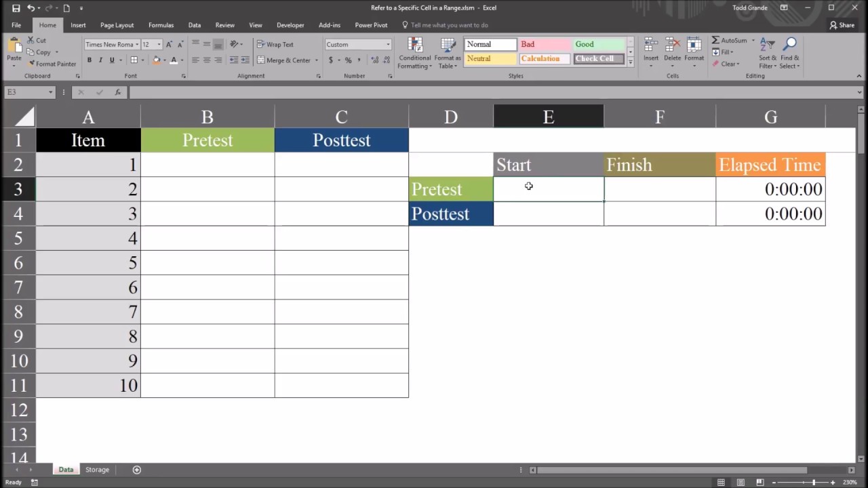Image resolution: width=868 pixels, height=488 pixels.
Task: Expand the cell styles gallery
Action: point(631,62)
